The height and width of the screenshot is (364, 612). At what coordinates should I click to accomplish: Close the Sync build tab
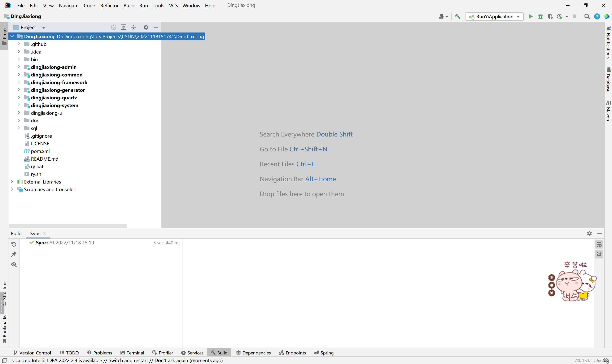pos(45,233)
